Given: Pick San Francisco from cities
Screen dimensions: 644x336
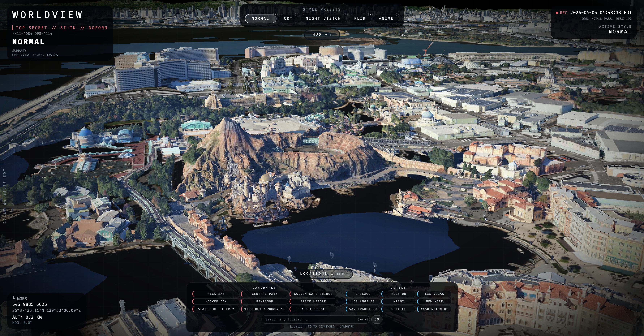Looking at the screenshot, I should [363, 309].
